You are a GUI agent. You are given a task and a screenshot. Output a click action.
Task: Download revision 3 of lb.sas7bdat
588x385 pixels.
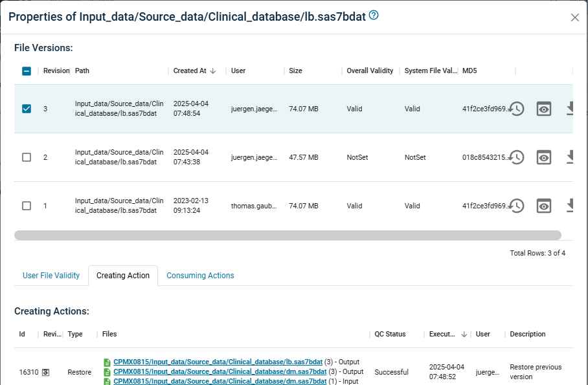click(571, 109)
